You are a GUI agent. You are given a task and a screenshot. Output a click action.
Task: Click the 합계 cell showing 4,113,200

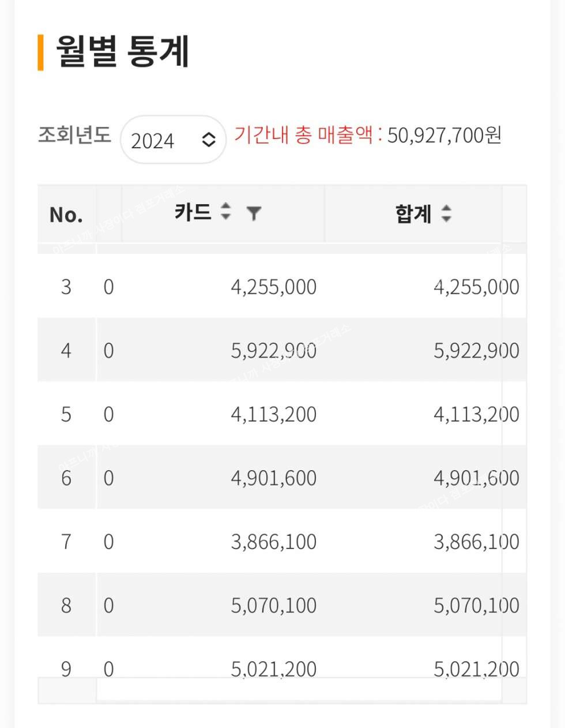tap(476, 414)
